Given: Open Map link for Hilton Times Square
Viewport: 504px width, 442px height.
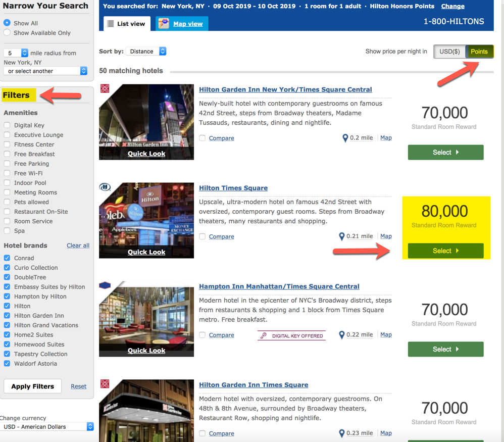Looking at the screenshot, I should pos(386,236).
